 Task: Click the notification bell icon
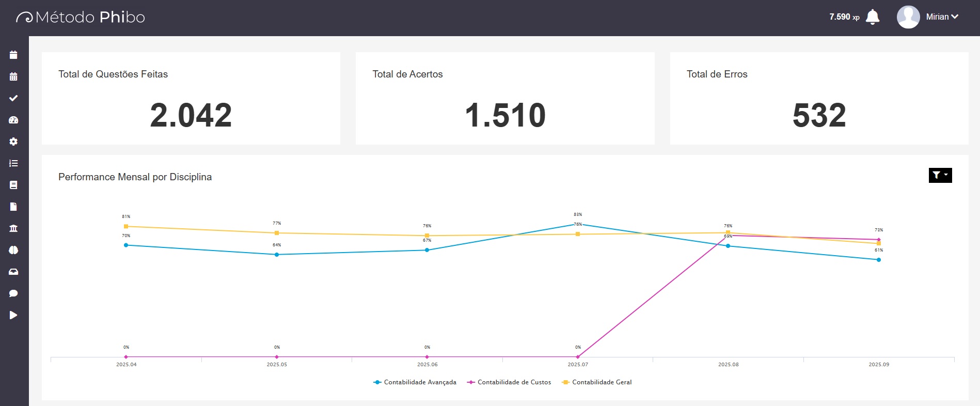click(872, 17)
